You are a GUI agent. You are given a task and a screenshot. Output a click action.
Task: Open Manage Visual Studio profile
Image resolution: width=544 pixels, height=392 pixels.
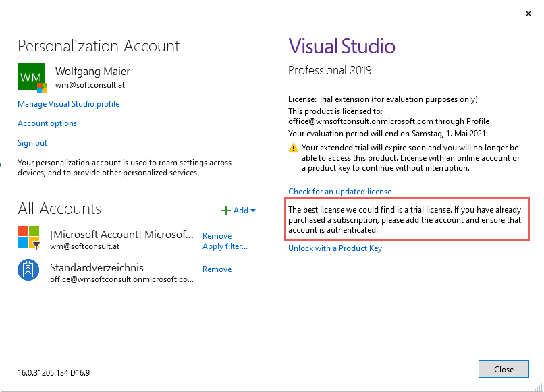tap(68, 103)
